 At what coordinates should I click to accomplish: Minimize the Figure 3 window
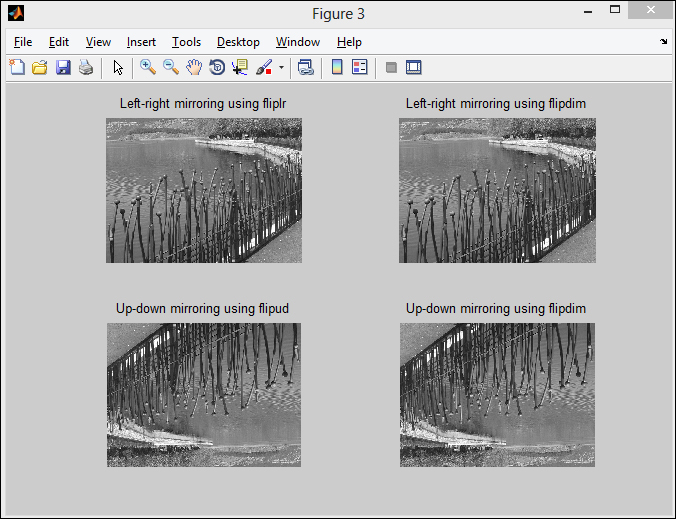click(x=588, y=10)
